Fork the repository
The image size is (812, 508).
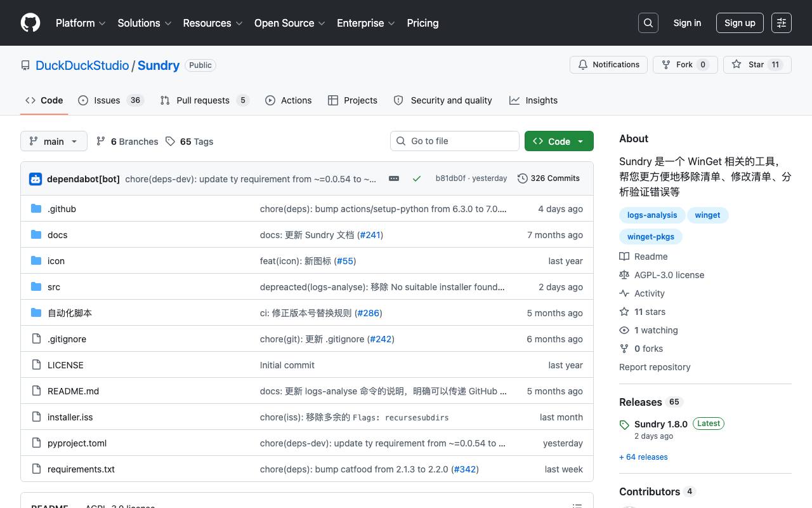click(685, 65)
